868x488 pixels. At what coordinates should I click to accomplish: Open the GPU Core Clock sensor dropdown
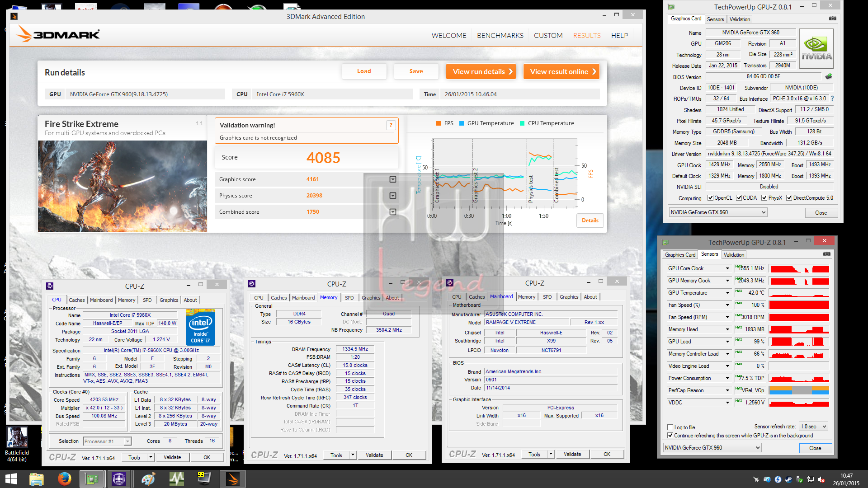[x=727, y=268]
